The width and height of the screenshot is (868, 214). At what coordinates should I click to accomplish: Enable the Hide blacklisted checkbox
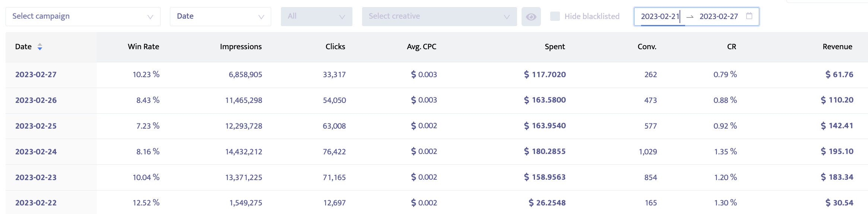(x=555, y=16)
